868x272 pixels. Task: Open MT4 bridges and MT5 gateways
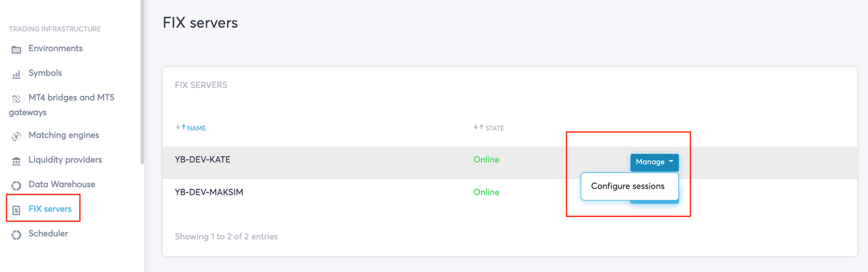coord(61,104)
